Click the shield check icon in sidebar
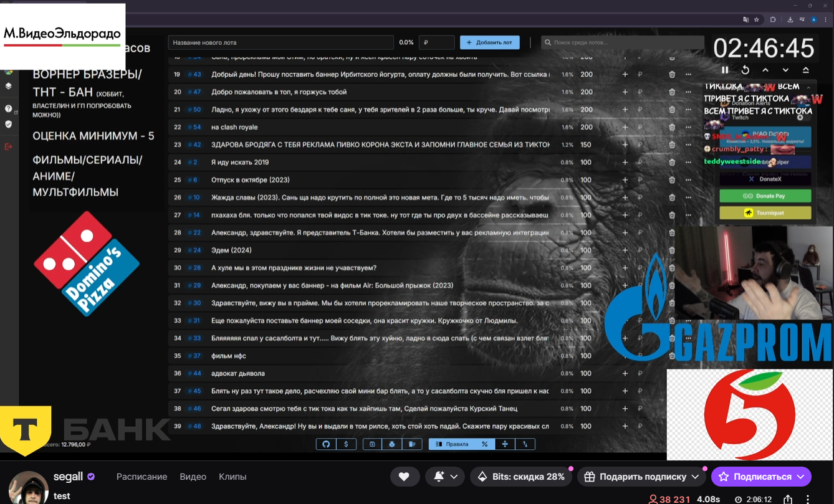Screen dimensions: 834x504 [x=8, y=124]
